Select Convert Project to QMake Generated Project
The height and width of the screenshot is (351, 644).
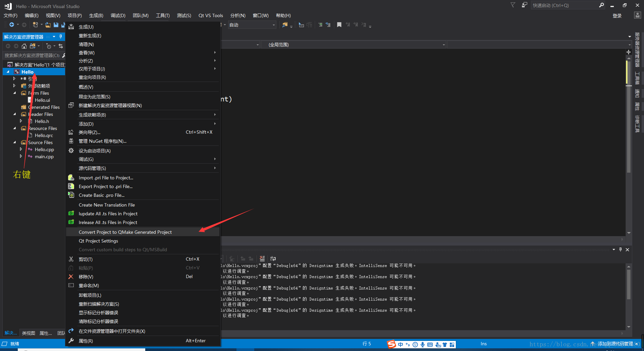pyautogui.click(x=143, y=232)
